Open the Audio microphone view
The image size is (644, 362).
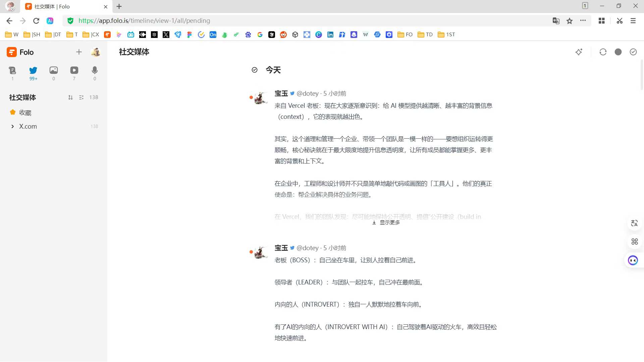coord(95,71)
